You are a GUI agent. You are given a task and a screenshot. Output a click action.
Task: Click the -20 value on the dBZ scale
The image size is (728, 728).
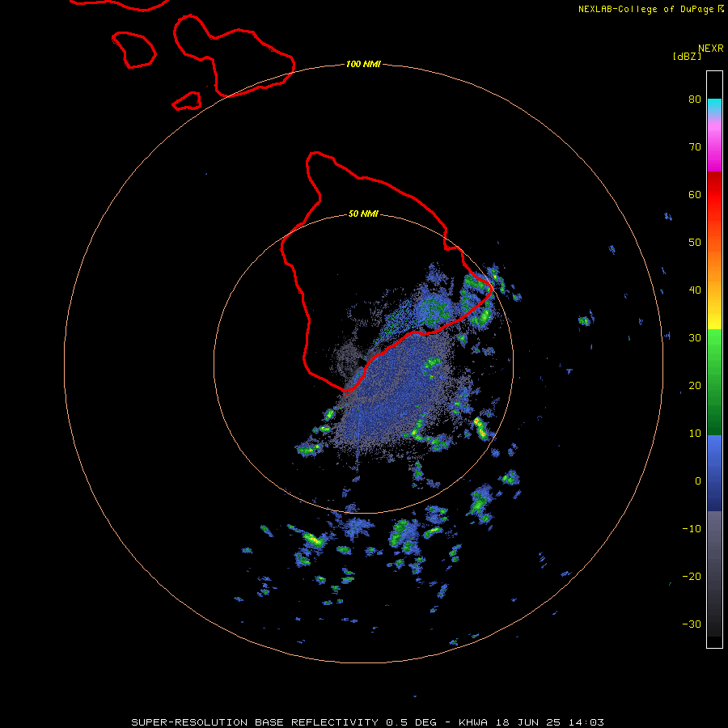(x=692, y=577)
